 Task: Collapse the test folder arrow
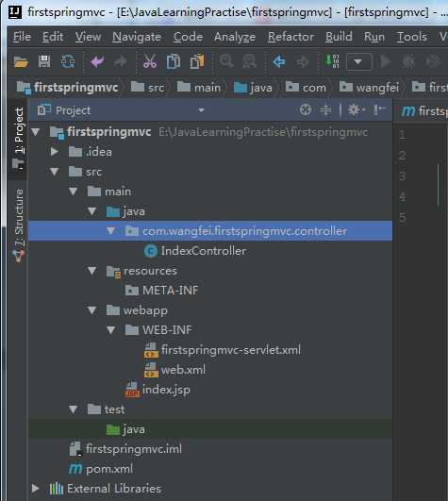pos(74,409)
